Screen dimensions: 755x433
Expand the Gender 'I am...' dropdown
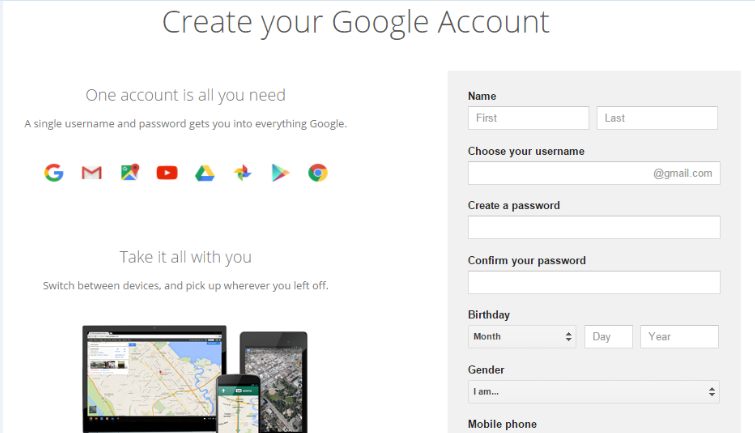click(x=593, y=392)
